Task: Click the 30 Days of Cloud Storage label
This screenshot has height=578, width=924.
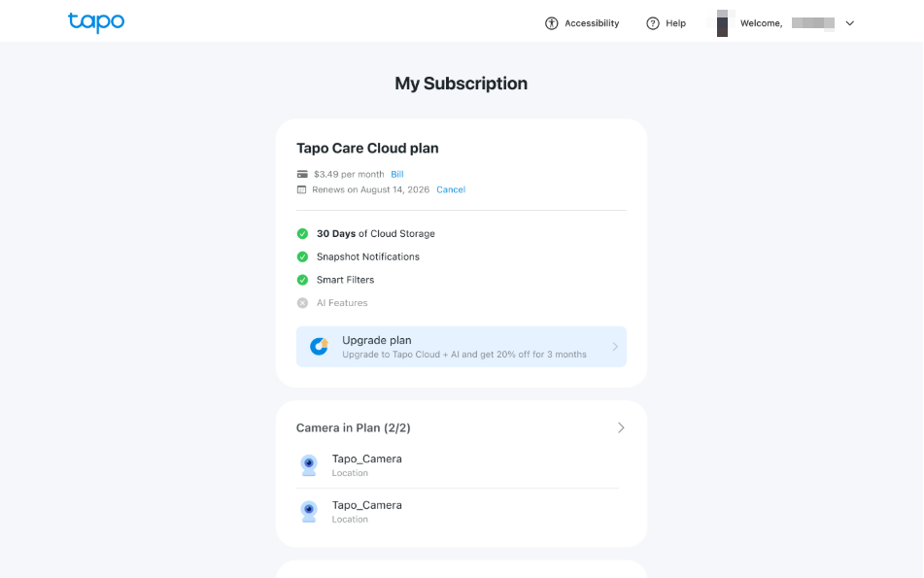Action: [x=375, y=234]
